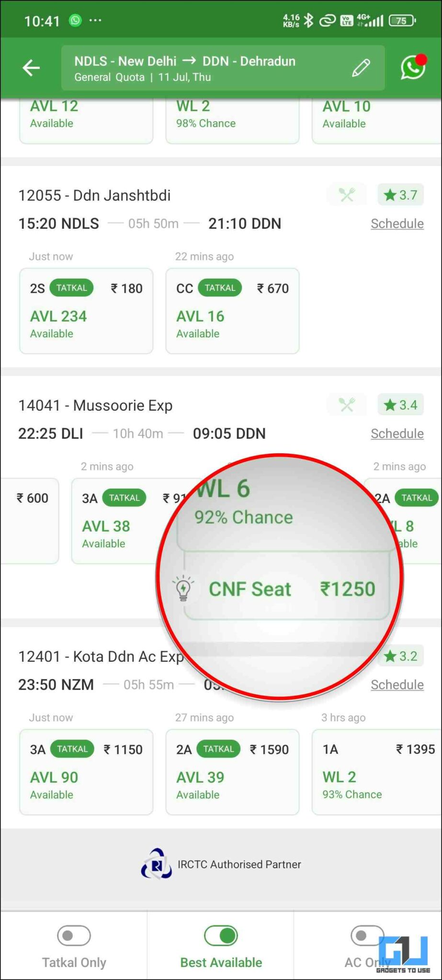442x980 pixels.
Task: Open the 3.2 rating badge on Kota Ddn Ac Exp
Action: click(400, 656)
